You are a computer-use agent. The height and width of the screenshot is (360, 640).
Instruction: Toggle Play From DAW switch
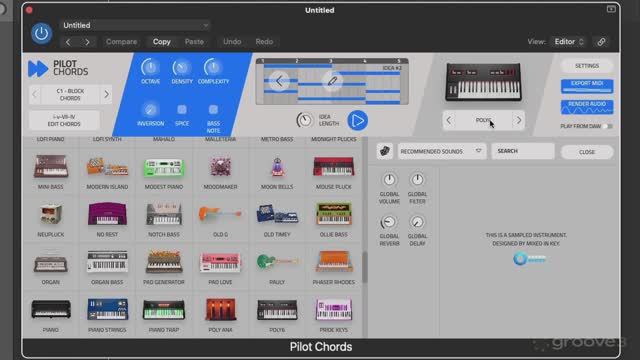pos(607,126)
